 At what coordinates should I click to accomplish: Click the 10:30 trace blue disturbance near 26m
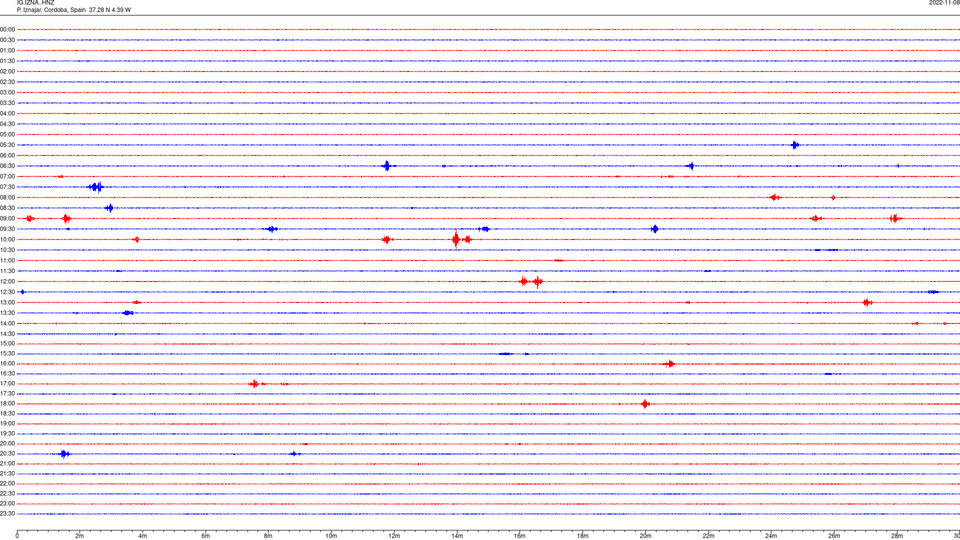pos(827,250)
